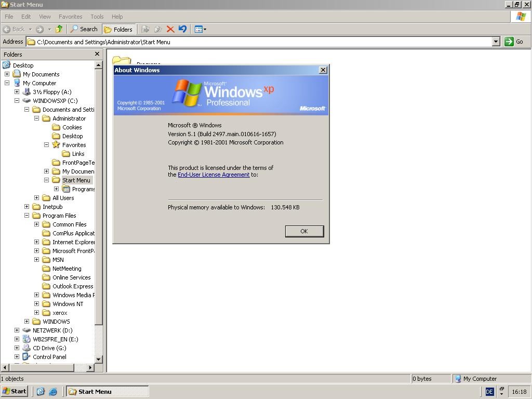Click the NETZWERK (D:) drive icon
This screenshot has height=399, width=532.
(x=26, y=330)
